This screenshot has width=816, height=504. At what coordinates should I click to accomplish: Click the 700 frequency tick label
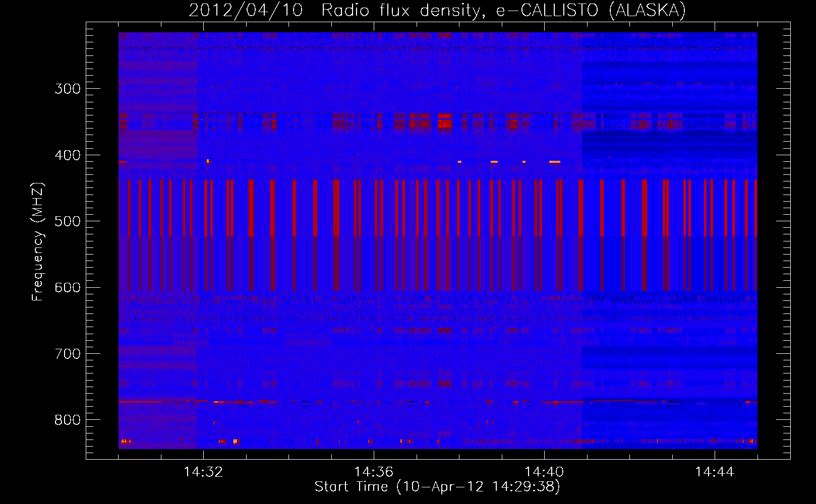click(x=68, y=354)
